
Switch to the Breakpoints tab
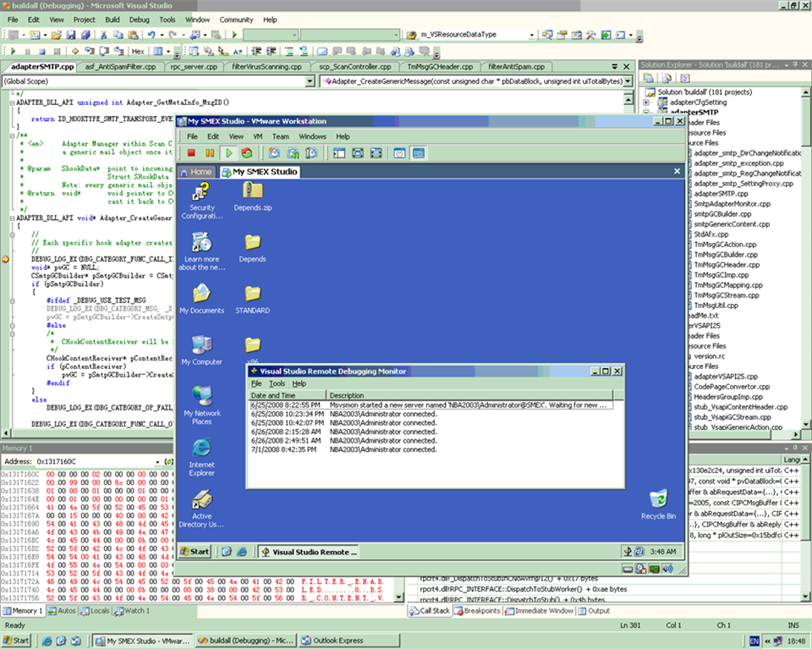pyautogui.click(x=477, y=610)
